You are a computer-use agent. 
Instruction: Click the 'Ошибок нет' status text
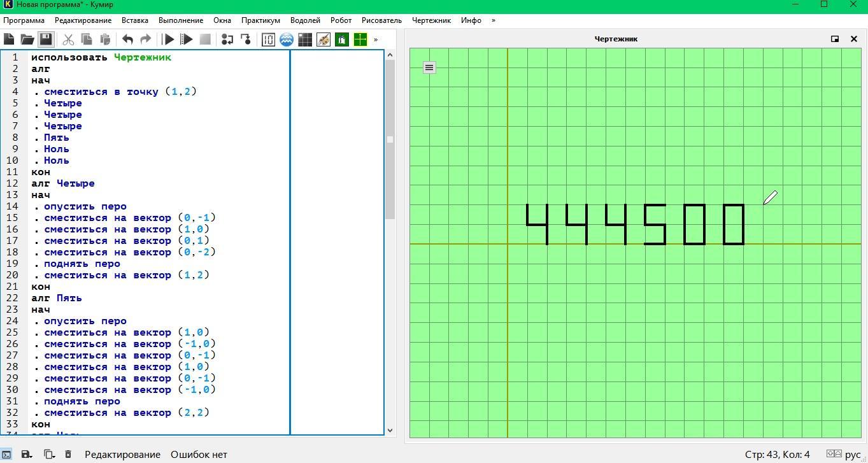coord(199,454)
